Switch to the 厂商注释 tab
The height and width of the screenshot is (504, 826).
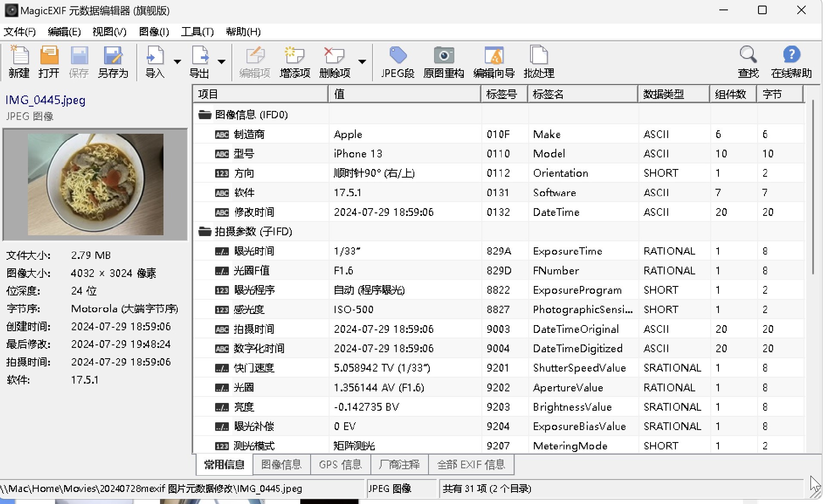coord(399,464)
